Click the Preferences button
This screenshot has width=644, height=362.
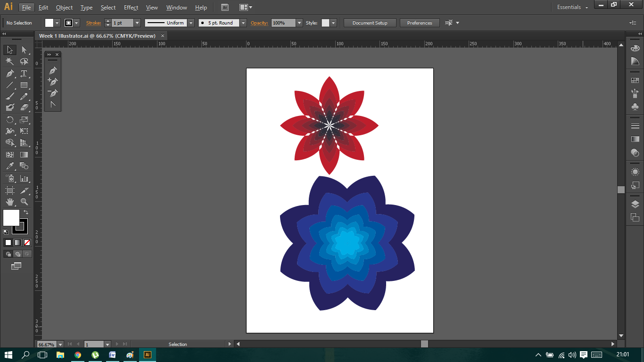pyautogui.click(x=419, y=23)
